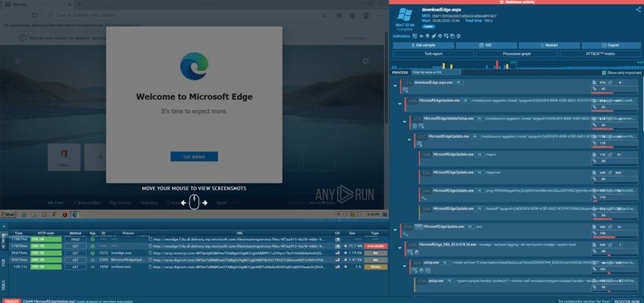The height and width of the screenshot is (303, 644).
Task: Click the DANGER alert label in status bar
Action: 12,301
